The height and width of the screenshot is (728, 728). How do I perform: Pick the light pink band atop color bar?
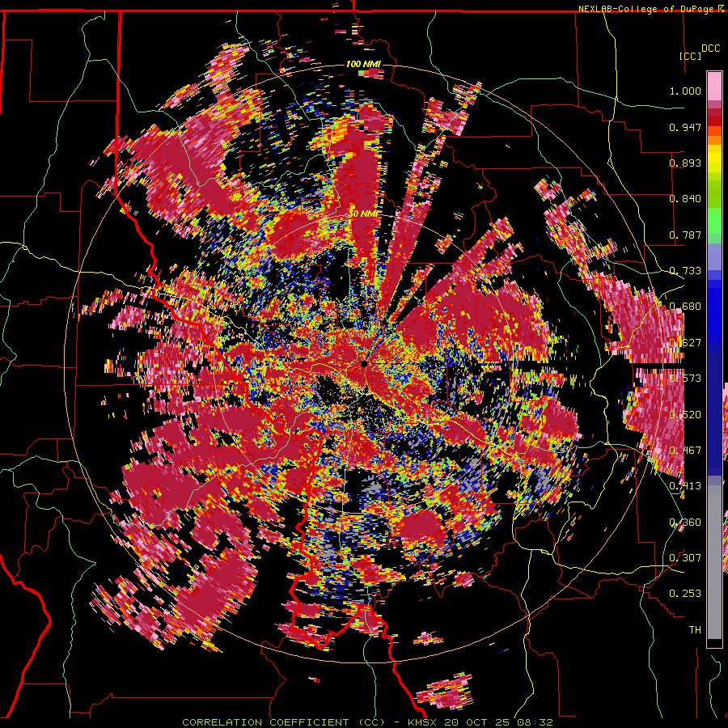point(714,86)
